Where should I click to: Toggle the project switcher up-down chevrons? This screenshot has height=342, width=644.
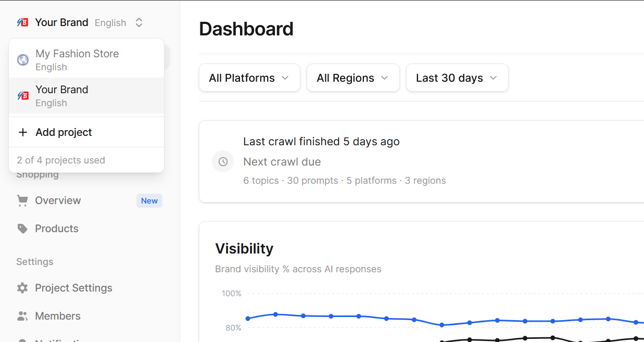[139, 22]
